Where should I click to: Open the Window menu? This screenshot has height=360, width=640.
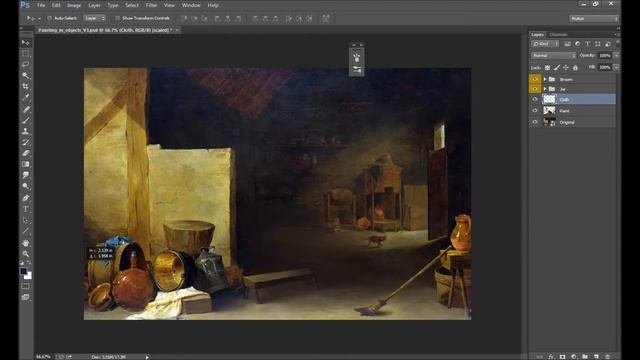coord(191,5)
